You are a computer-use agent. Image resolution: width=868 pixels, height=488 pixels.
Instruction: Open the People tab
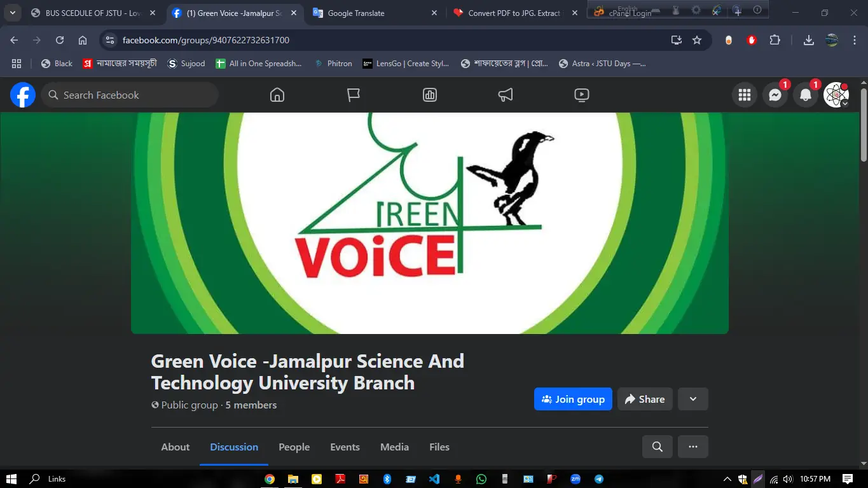[x=294, y=447]
